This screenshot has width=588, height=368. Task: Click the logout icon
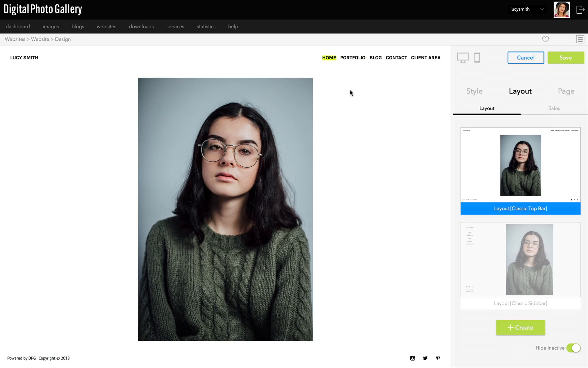(581, 10)
